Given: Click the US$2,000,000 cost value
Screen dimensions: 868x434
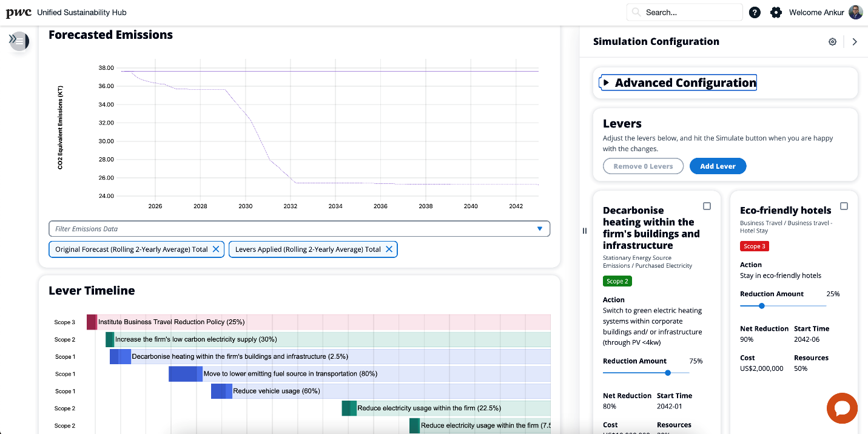Looking at the screenshot, I should click(761, 368).
